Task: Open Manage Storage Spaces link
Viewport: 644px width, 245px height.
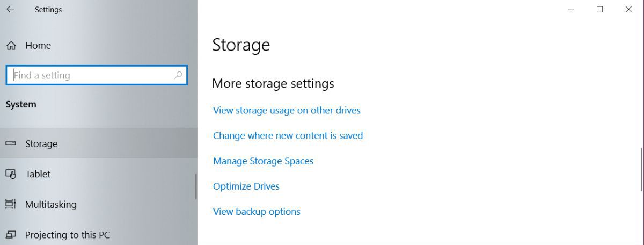Action: pos(263,161)
